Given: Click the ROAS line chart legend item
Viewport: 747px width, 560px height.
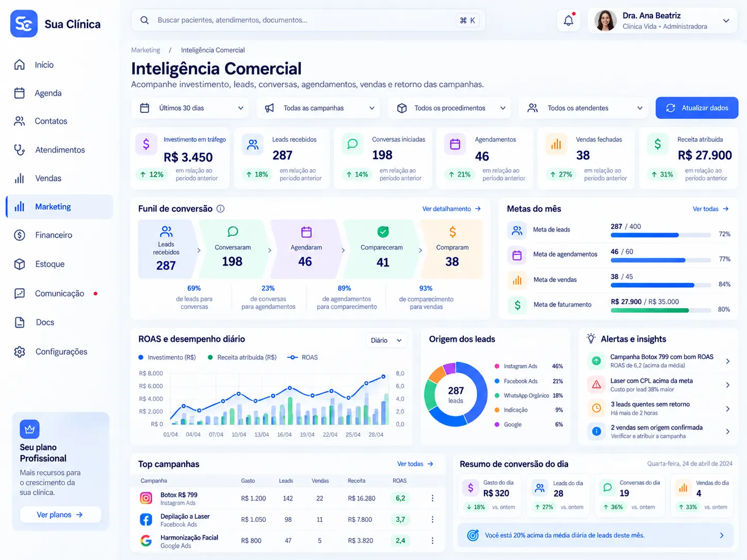Looking at the screenshot, I should 302,357.
